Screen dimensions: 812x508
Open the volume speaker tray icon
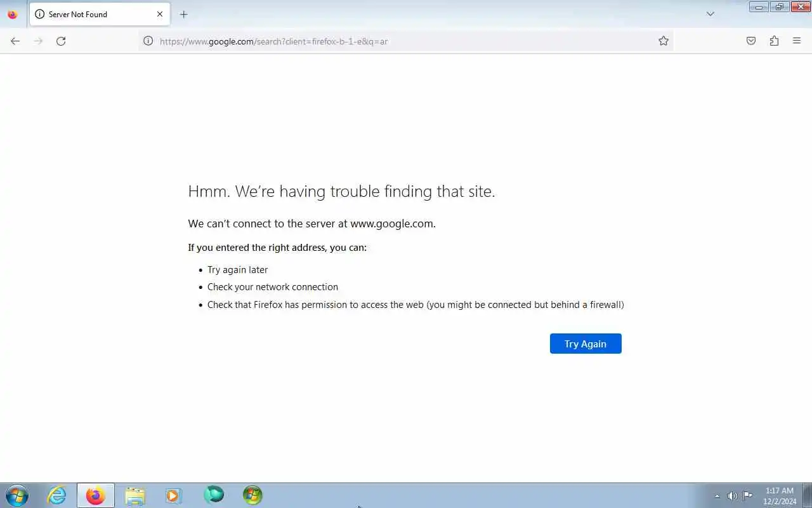[732, 496]
